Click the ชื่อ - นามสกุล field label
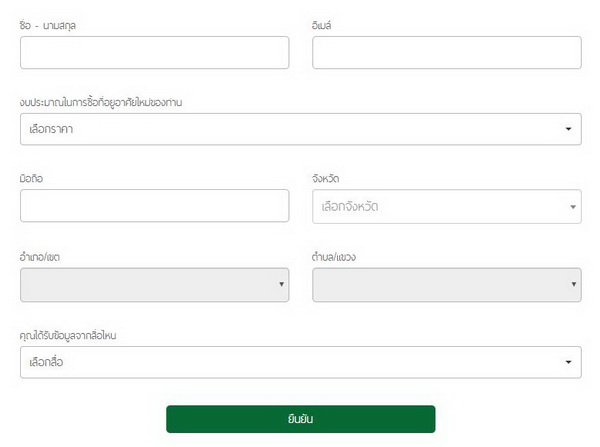The width and height of the screenshot is (600, 447). (48, 25)
